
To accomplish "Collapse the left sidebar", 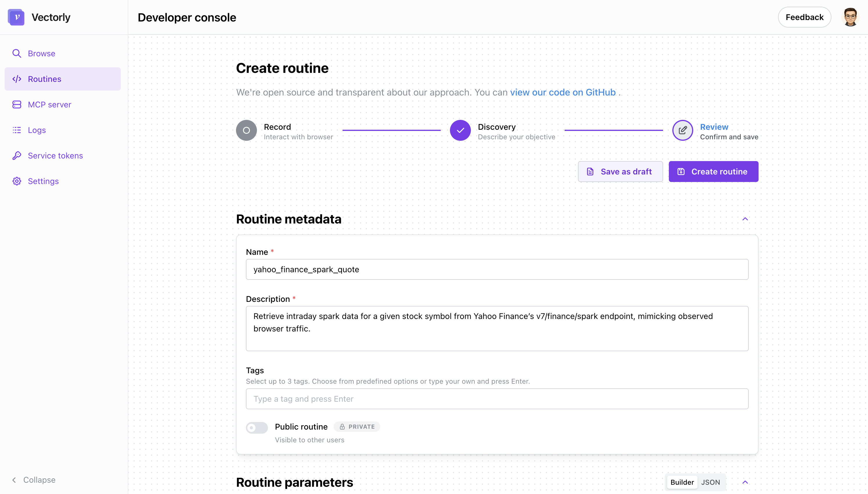I will pyautogui.click(x=34, y=480).
